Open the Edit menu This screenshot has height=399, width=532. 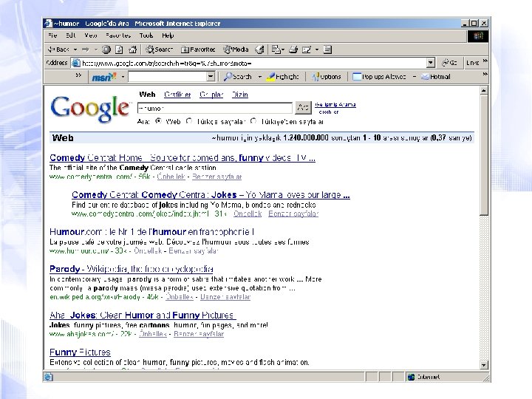tap(71, 35)
